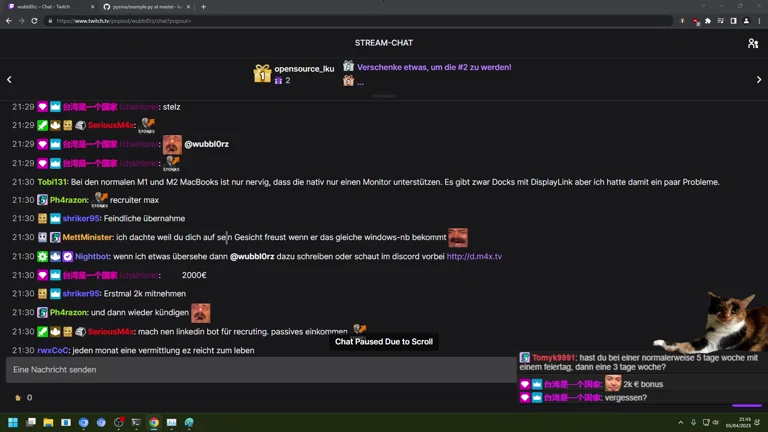Open a new browser tab with the plus icon
The image size is (768, 432).
pos(204,7)
